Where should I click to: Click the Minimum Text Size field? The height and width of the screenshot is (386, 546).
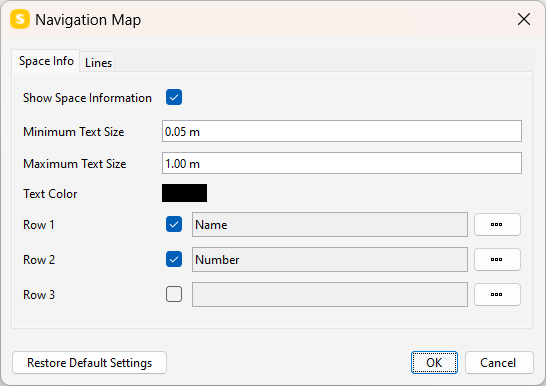pos(342,131)
